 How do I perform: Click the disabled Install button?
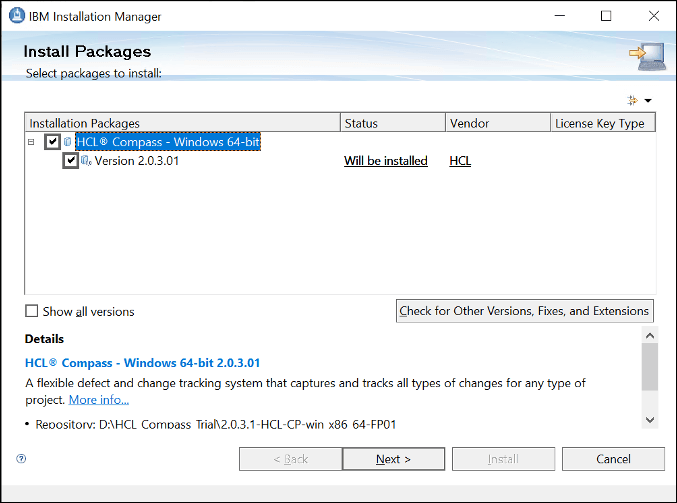point(503,459)
